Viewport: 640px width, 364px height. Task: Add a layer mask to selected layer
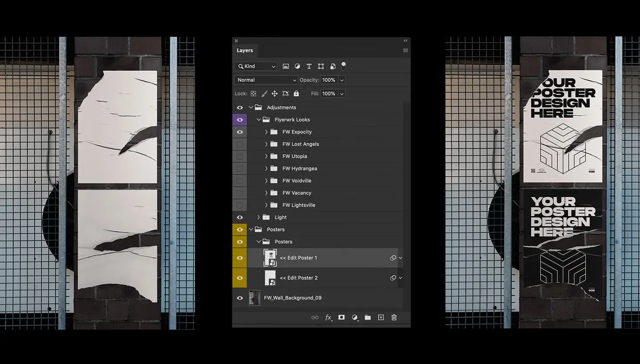[341, 317]
